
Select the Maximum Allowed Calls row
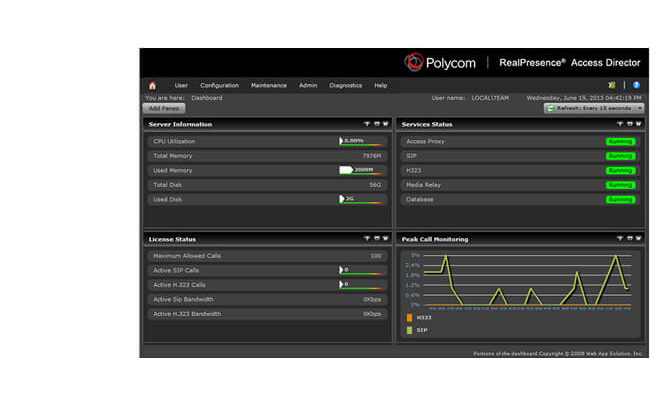tap(267, 256)
